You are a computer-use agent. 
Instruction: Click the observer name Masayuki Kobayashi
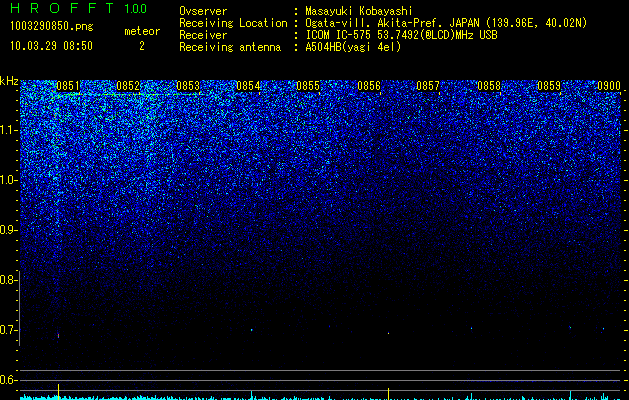click(x=359, y=11)
